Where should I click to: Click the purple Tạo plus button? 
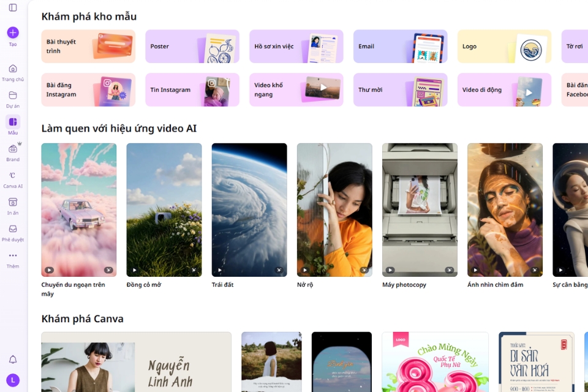[12, 34]
